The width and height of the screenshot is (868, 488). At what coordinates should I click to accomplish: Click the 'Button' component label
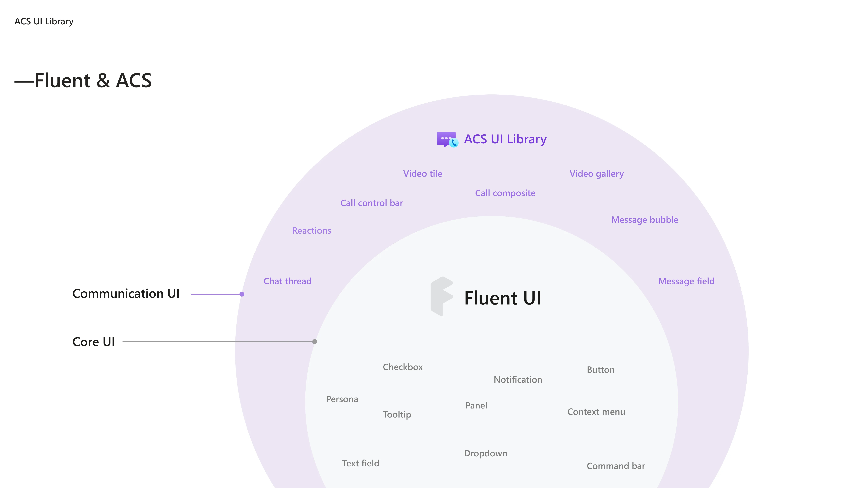click(x=601, y=370)
